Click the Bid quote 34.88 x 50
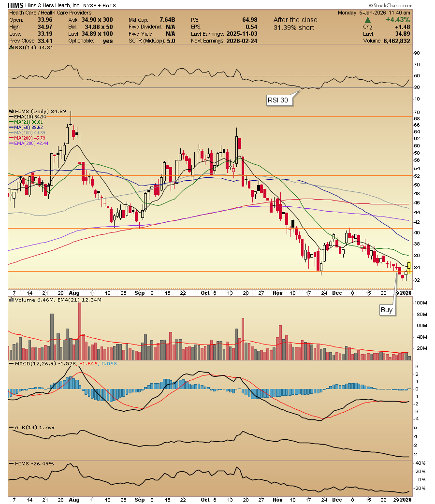 99,27
